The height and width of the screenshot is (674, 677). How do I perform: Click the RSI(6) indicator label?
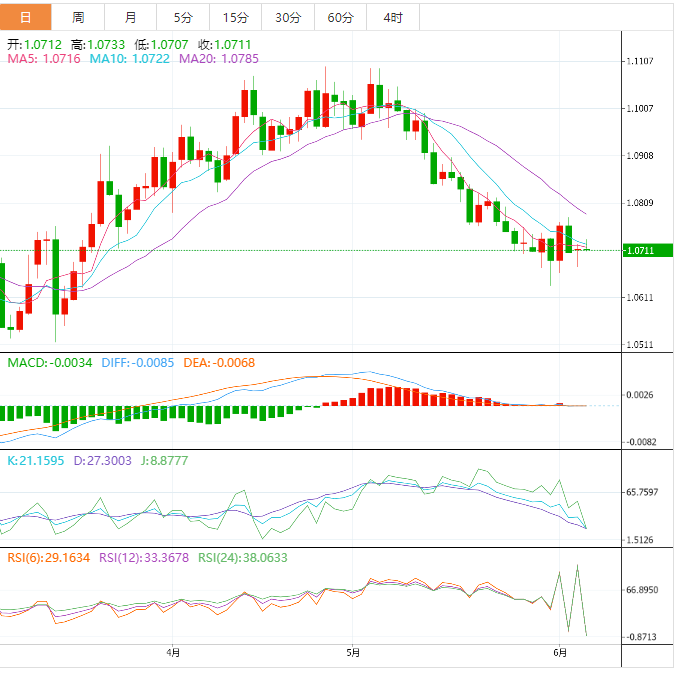pyautogui.click(x=46, y=558)
